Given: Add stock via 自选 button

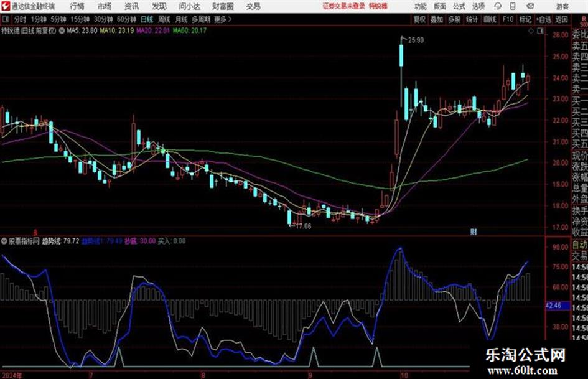Looking at the screenshot, I should pyautogui.click(x=543, y=19).
